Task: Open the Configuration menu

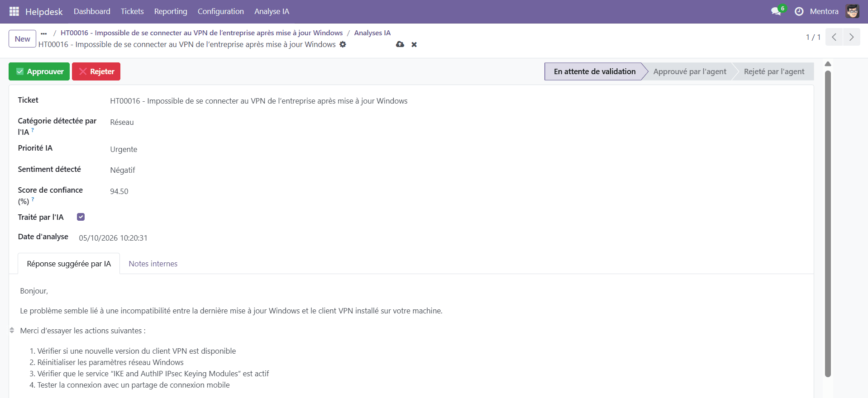Action: tap(221, 11)
